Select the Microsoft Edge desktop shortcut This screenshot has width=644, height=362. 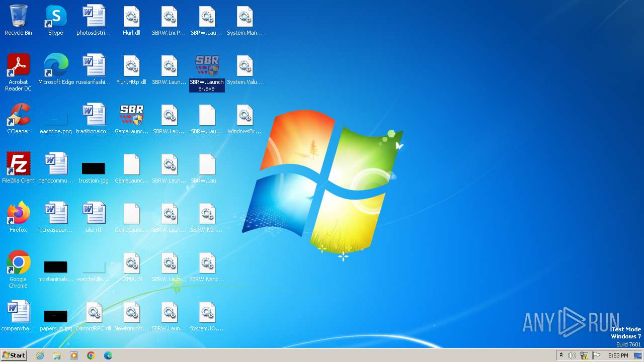pyautogui.click(x=56, y=70)
